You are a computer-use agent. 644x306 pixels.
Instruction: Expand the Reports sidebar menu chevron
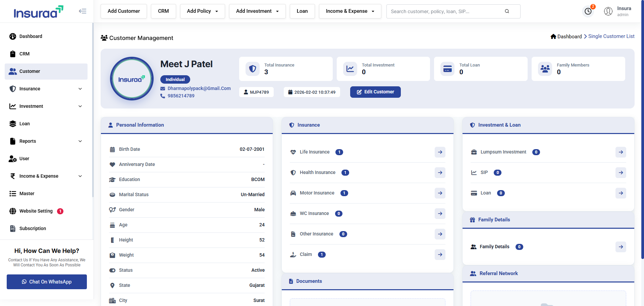[80, 141]
